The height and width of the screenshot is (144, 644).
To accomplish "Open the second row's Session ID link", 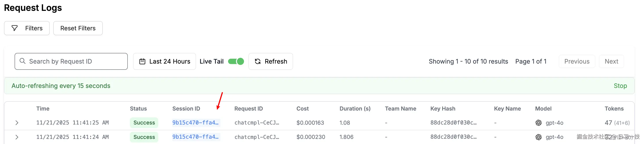I will point(195,137).
